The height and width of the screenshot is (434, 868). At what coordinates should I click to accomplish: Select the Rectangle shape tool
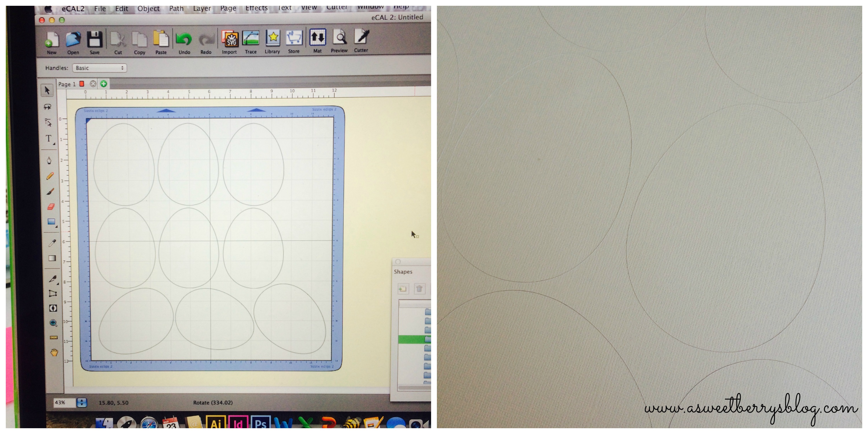(x=52, y=222)
